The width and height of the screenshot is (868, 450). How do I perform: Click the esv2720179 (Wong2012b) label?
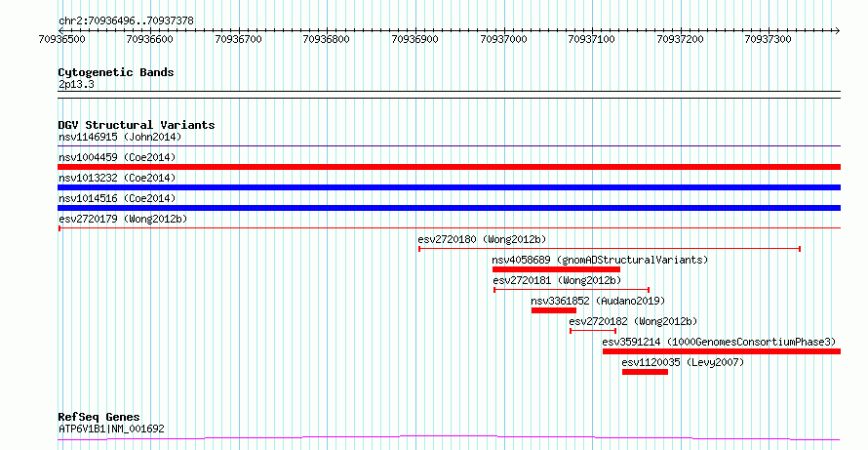coord(123,219)
